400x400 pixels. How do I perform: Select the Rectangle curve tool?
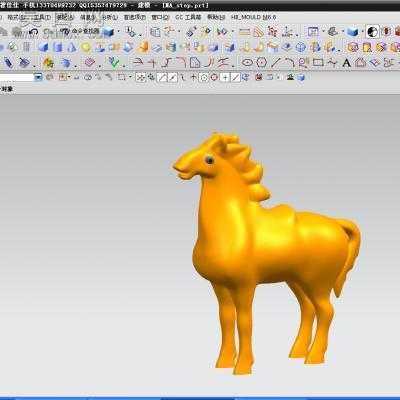point(318,62)
